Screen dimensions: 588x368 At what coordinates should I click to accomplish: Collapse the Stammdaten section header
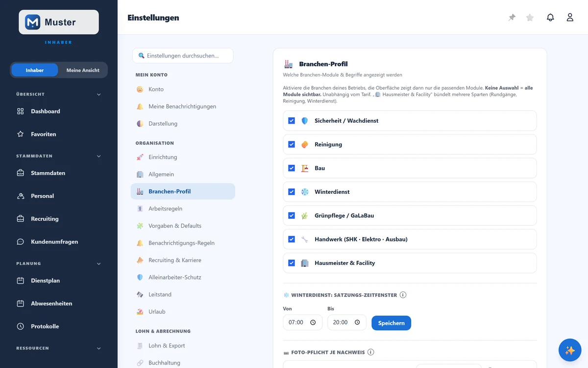point(59,156)
